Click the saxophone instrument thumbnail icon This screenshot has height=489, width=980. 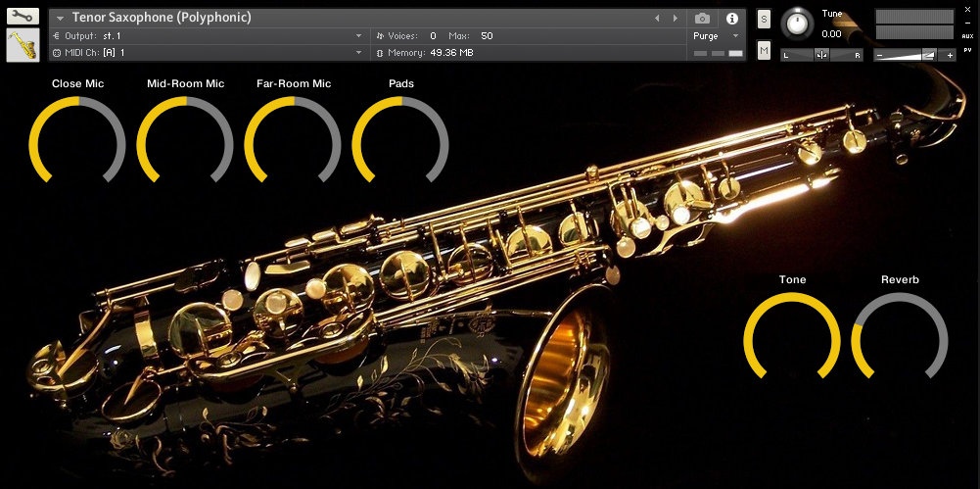[x=23, y=45]
